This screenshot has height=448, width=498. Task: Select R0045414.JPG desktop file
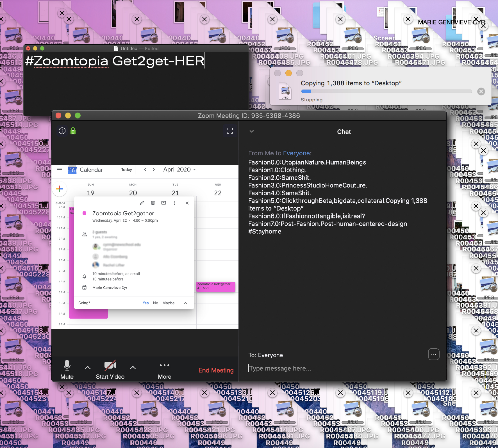[x=278, y=430]
